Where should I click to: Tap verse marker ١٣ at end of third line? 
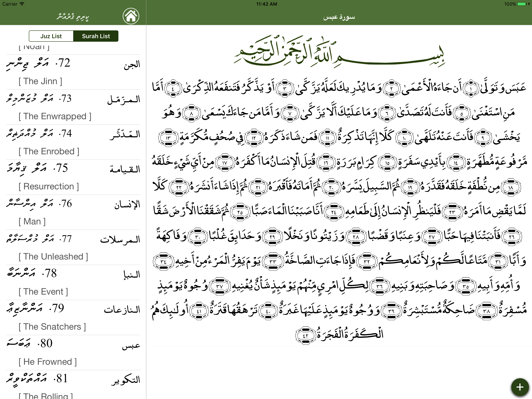[x=168, y=138]
